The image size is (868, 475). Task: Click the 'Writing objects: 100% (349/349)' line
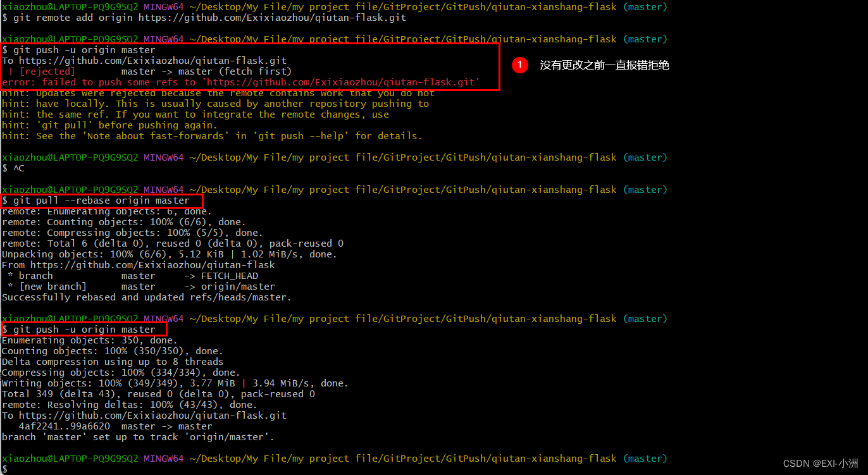coord(175,383)
